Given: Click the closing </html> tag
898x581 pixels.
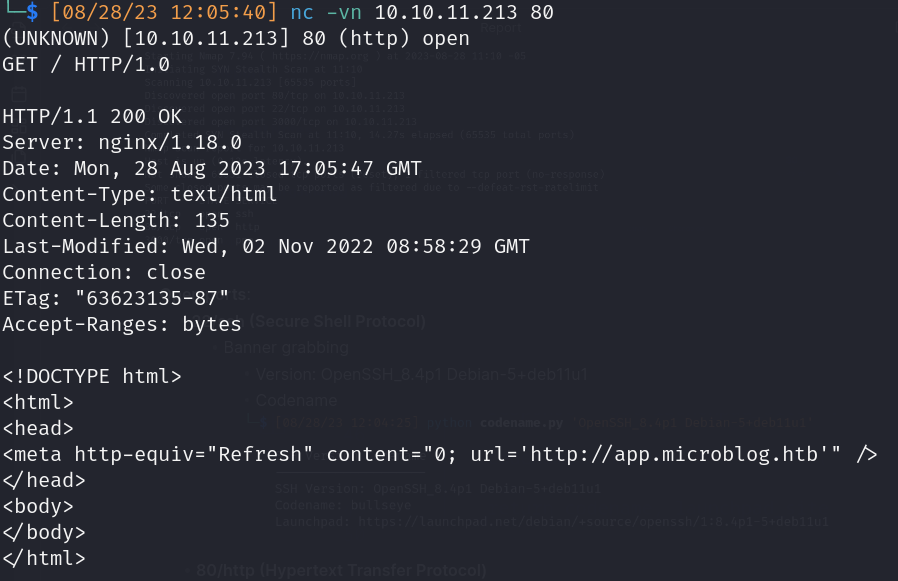Looking at the screenshot, I should pos(44,558).
